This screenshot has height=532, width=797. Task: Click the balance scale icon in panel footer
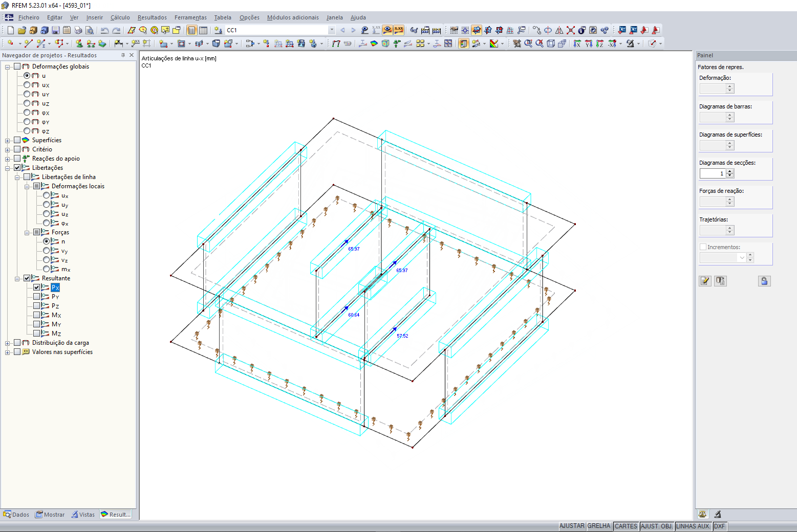point(702,514)
